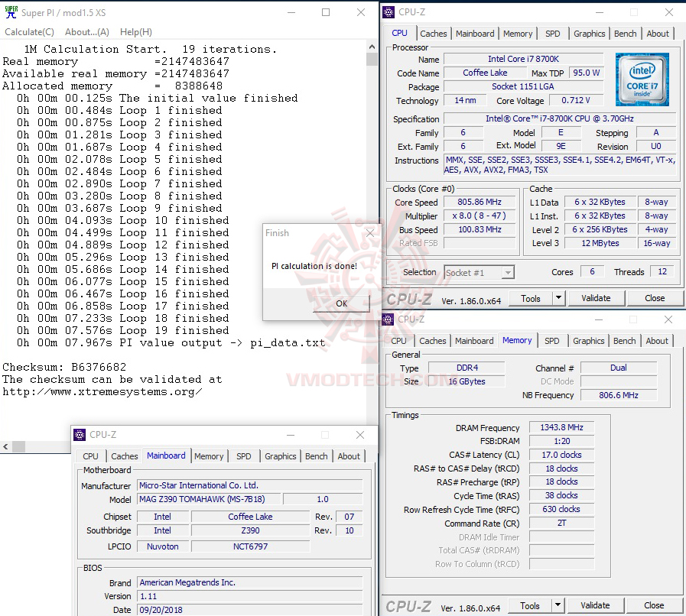Image resolution: width=686 pixels, height=616 pixels.
Task: Click OK on the PI calculation done dialog
Action: (341, 303)
